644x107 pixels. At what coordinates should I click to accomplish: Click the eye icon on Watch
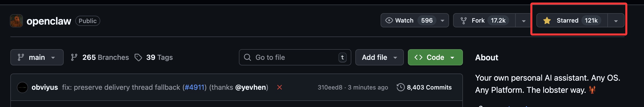click(389, 21)
